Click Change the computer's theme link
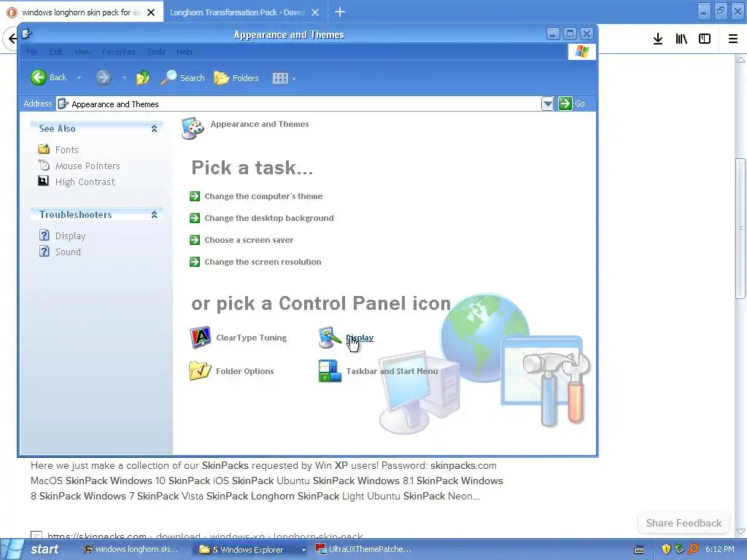The width and height of the screenshot is (747, 560). coord(263,196)
